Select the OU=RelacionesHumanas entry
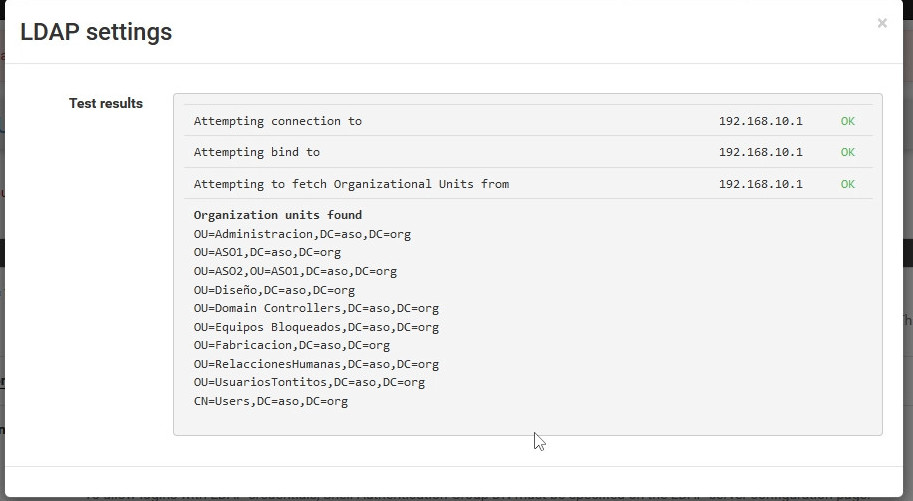Image resolution: width=913 pixels, height=501 pixels. (316, 364)
